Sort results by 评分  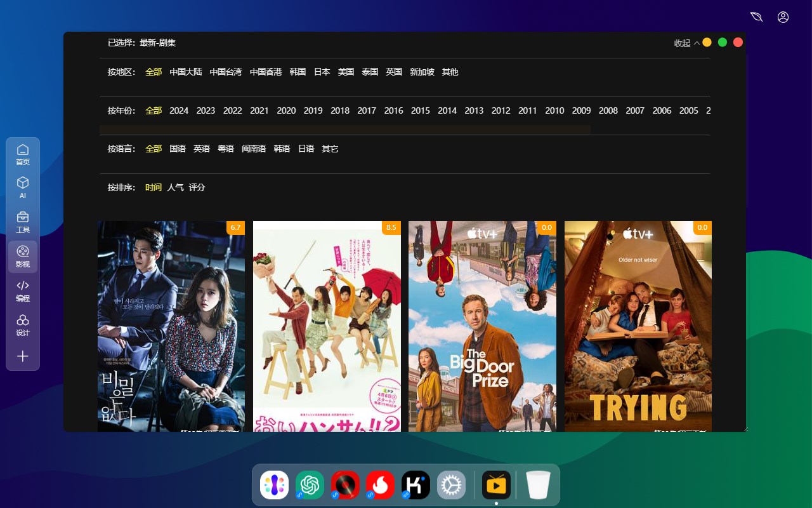pos(197,187)
